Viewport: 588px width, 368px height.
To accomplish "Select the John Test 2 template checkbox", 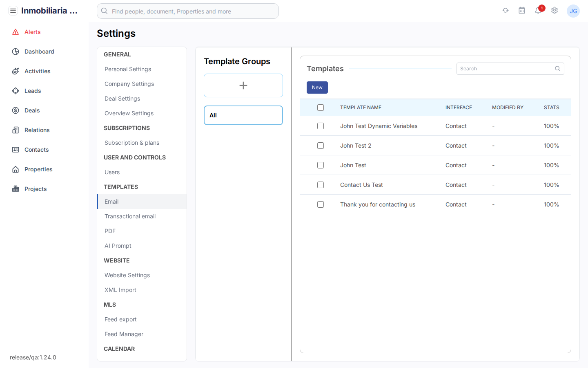I will click(321, 146).
